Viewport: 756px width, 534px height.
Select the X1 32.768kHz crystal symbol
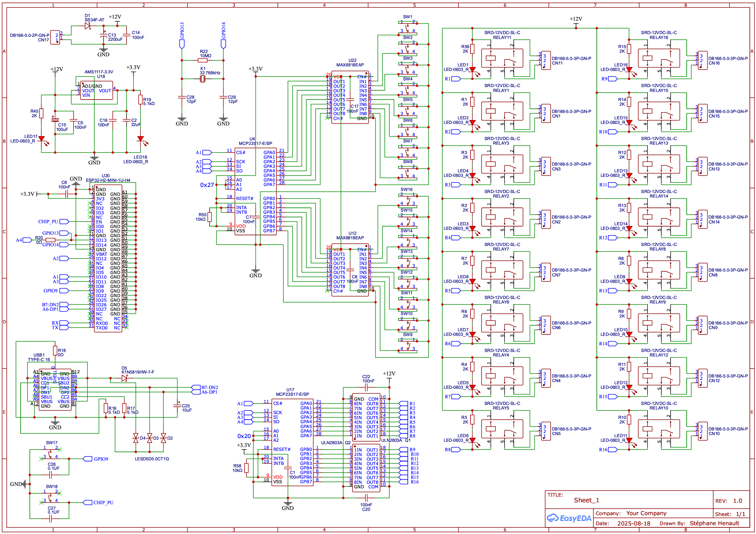tap(203, 79)
